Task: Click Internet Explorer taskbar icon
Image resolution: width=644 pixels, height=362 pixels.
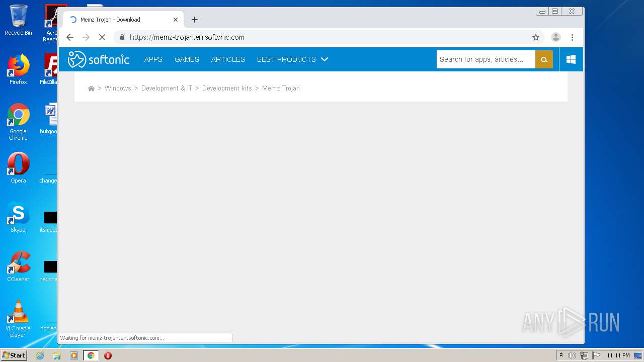Action: coord(40,355)
